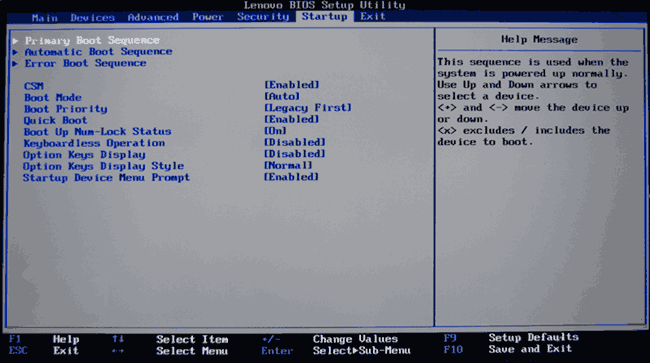Viewport: 650px width, 363px height.
Task: Select the Quick Boot label
Action: point(56,121)
